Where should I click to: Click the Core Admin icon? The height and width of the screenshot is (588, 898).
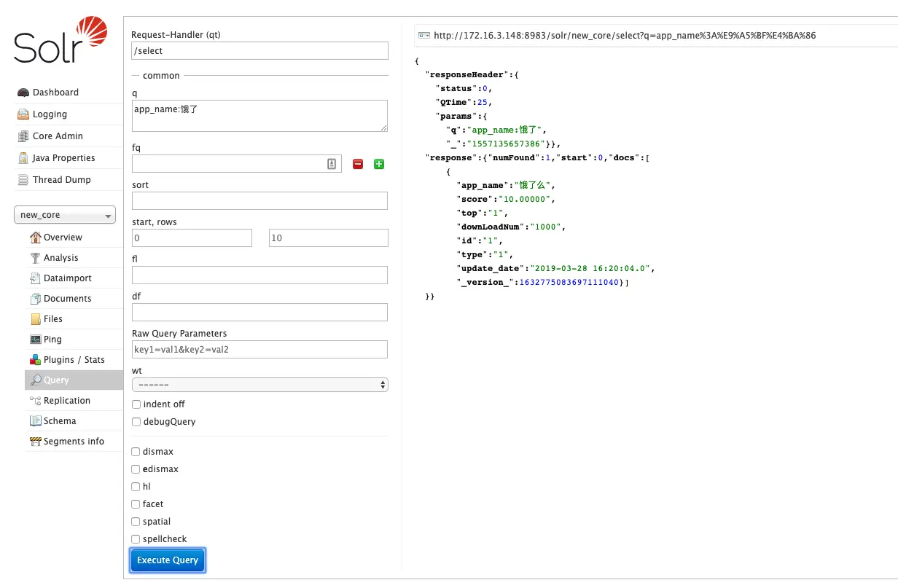(x=23, y=136)
